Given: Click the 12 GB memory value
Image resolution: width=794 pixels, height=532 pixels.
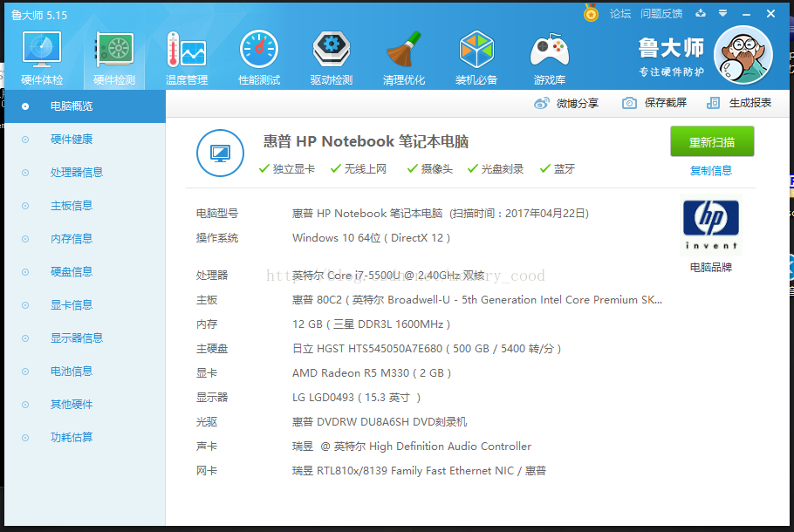Looking at the screenshot, I should pyautogui.click(x=371, y=324).
